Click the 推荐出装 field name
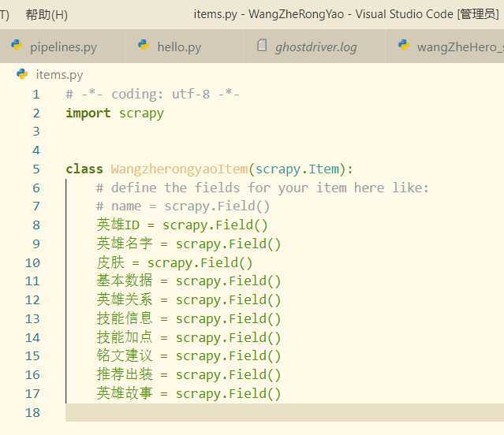Screen dimensions: 504x435 [x=125, y=374]
